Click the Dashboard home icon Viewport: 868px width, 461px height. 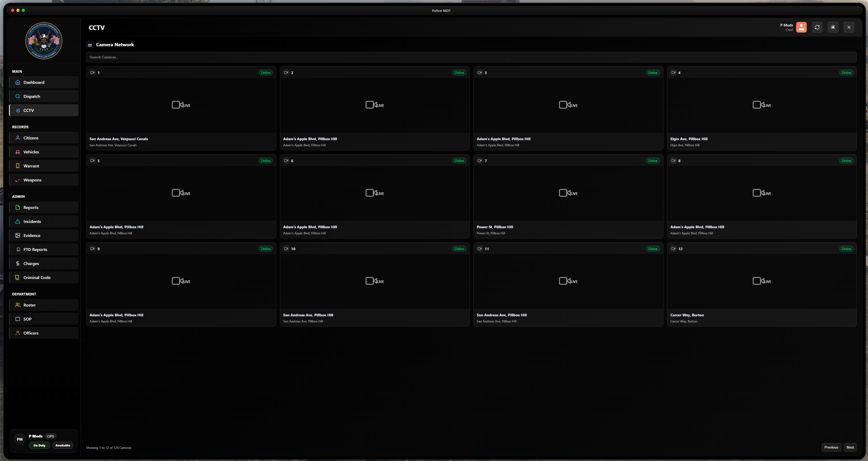click(18, 82)
